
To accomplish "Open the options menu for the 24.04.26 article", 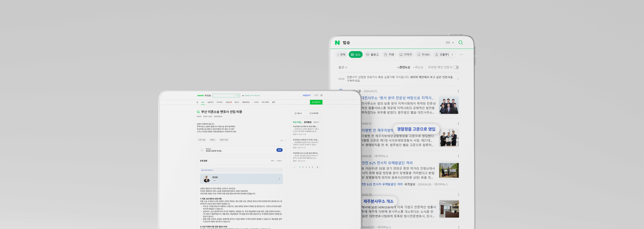I will point(458,156).
